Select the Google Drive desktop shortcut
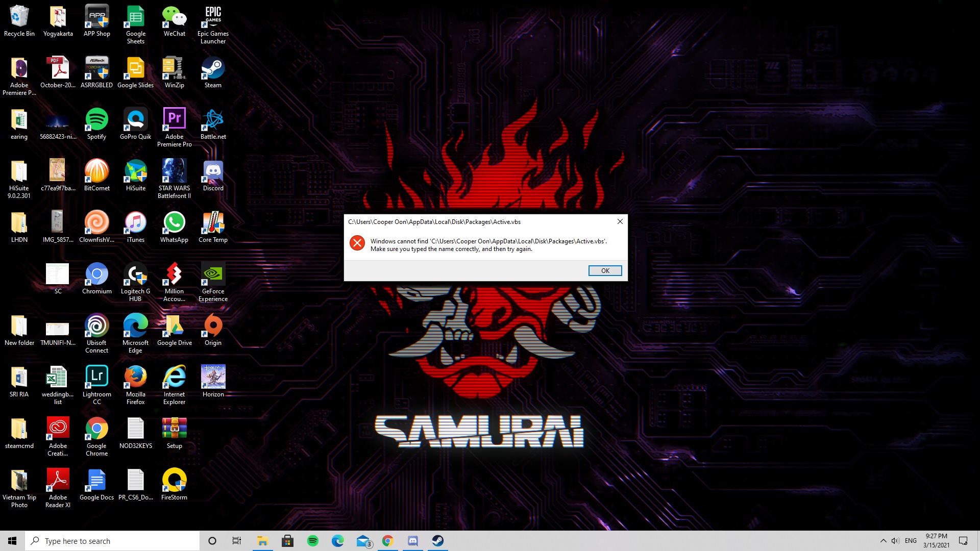 pyautogui.click(x=174, y=331)
